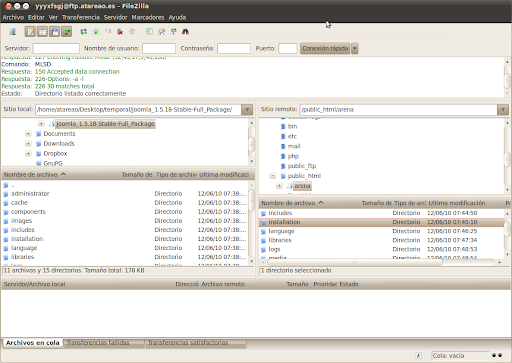The width and height of the screenshot is (512, 363).
Task: Toggle the transfer queue display
Action: (67, 32)
